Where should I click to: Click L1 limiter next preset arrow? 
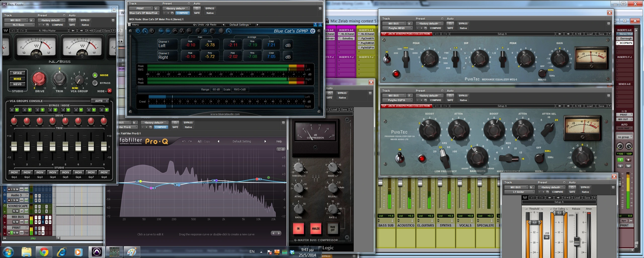tap(558, 198)
